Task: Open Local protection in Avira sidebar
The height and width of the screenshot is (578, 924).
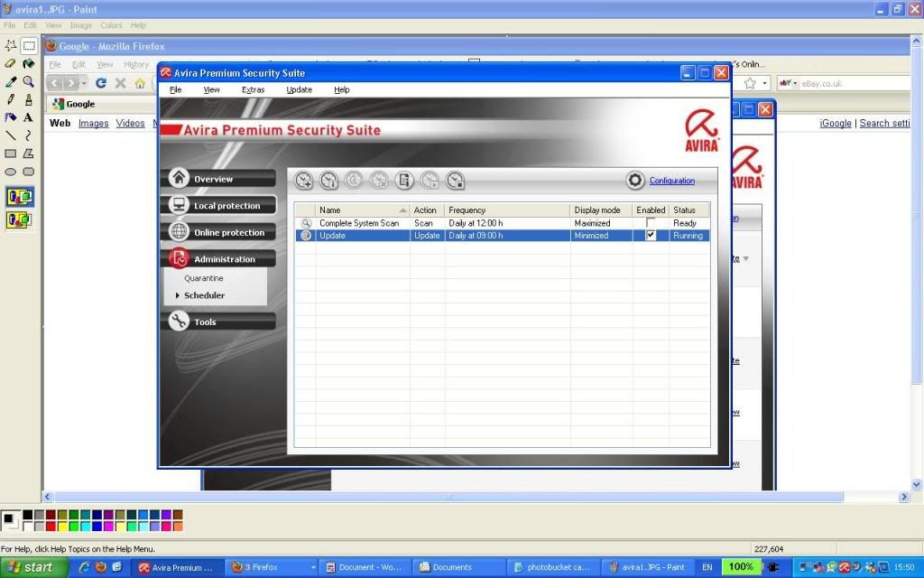Action: tap(218, 205)
